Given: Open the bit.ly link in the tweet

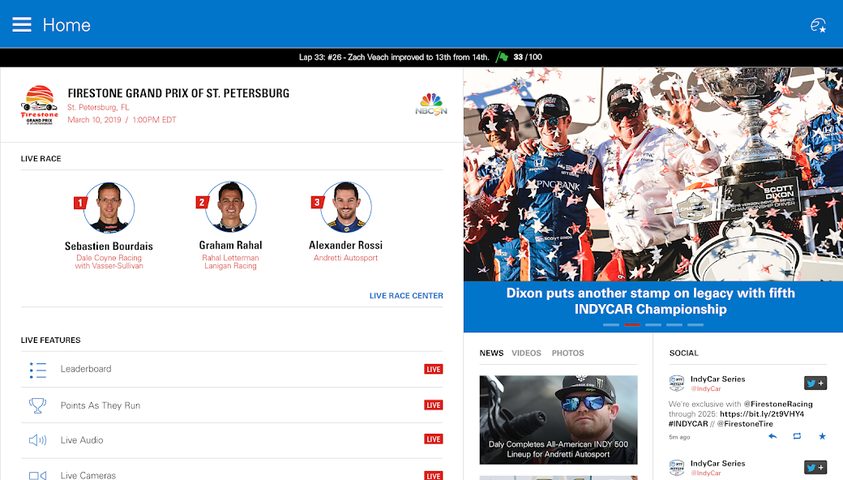Looking at the screenshot, I should coord(762,414).
